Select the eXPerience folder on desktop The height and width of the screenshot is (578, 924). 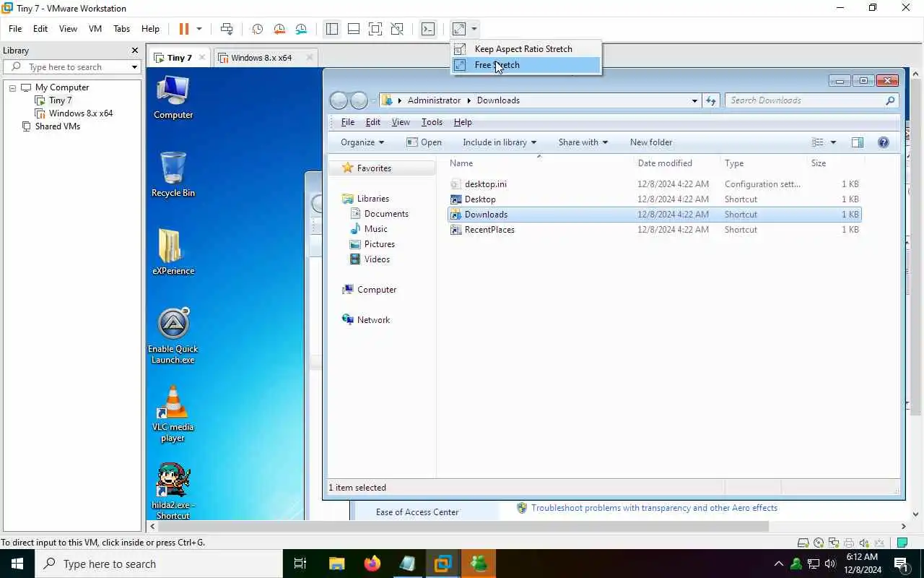click(x=173, y=252)
